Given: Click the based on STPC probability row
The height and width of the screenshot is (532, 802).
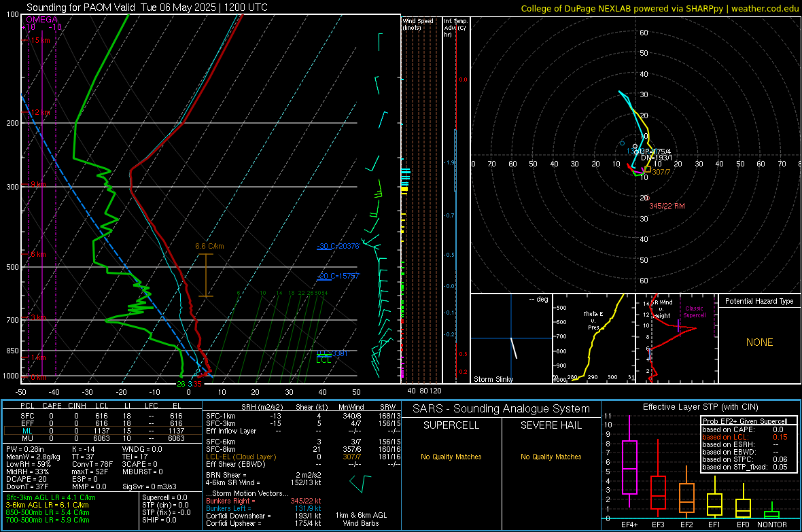Looking at the screenshot, I should pyautogui.click(x=745, y=459).
